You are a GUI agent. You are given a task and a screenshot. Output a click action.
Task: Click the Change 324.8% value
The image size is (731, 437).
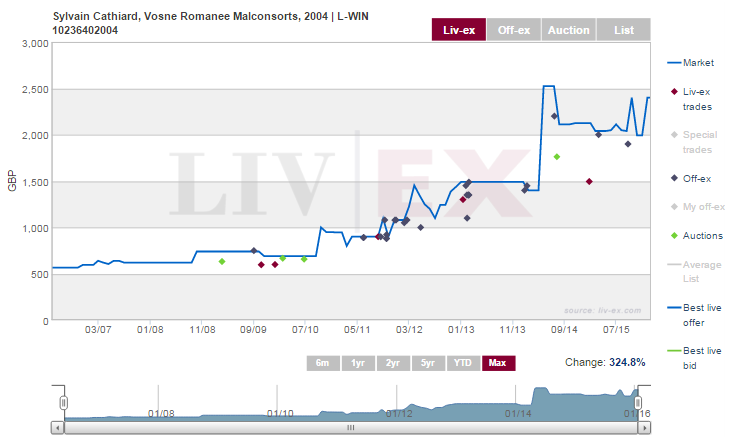pos(627,362)
